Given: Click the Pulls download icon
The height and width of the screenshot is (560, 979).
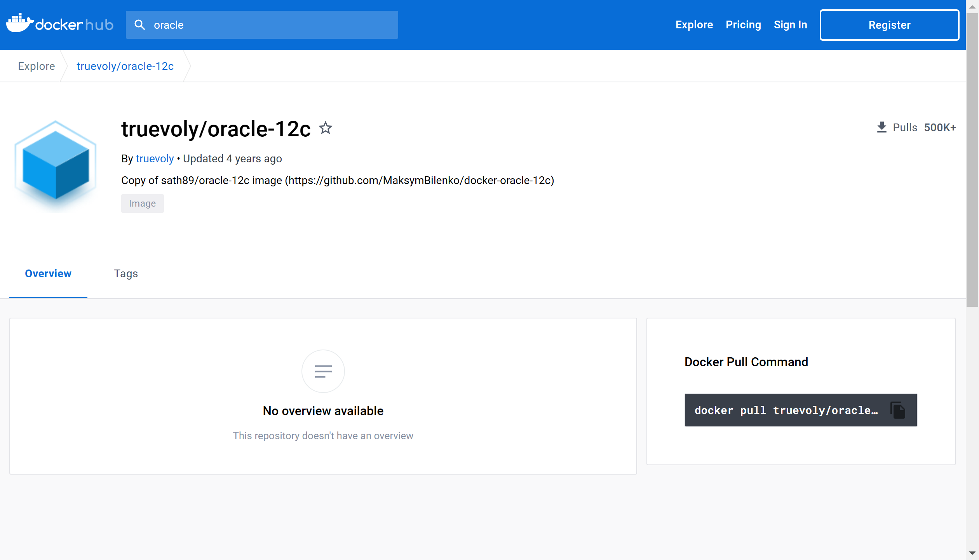Looking at the screenshot, I should 881,127.
